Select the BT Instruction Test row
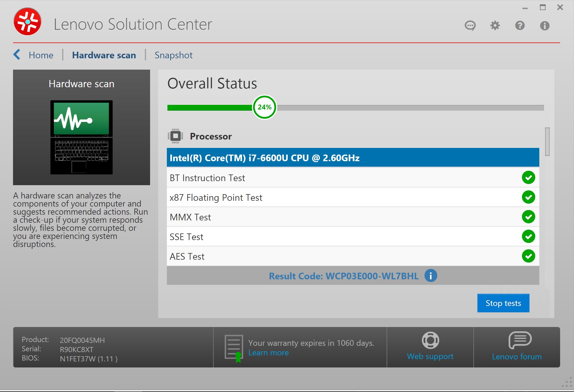This screenshot has height=392, width=574. 353,178
